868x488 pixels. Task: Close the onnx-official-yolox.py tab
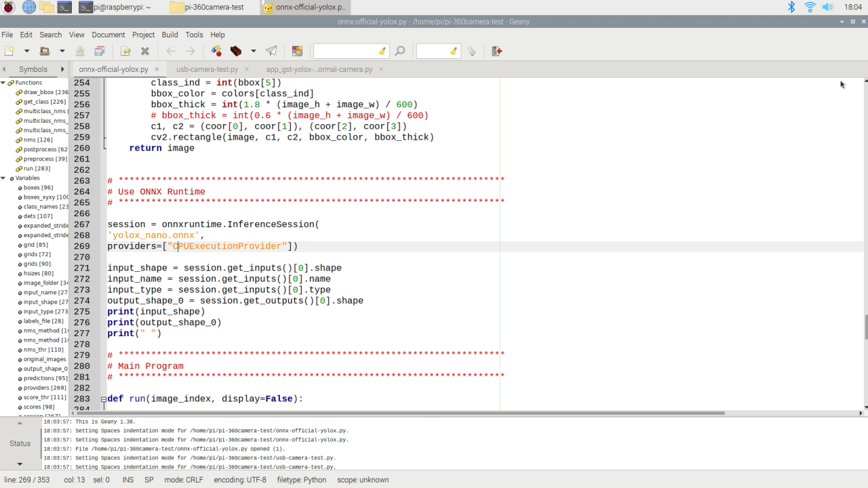coord(157,69)
